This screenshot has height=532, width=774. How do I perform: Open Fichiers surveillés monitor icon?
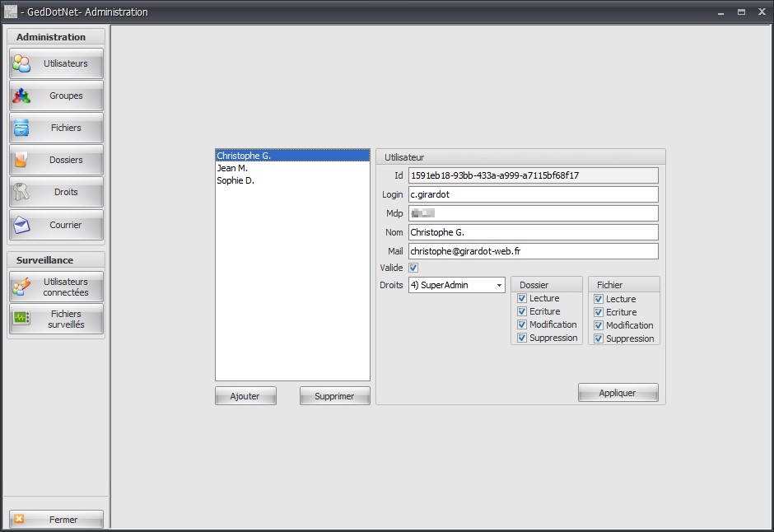pos(21,319)
